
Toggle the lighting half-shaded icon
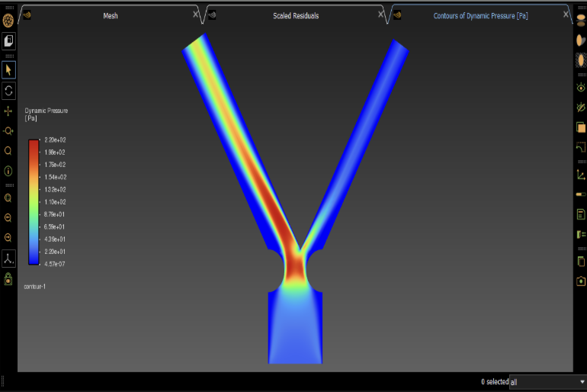tap(581, 40)
